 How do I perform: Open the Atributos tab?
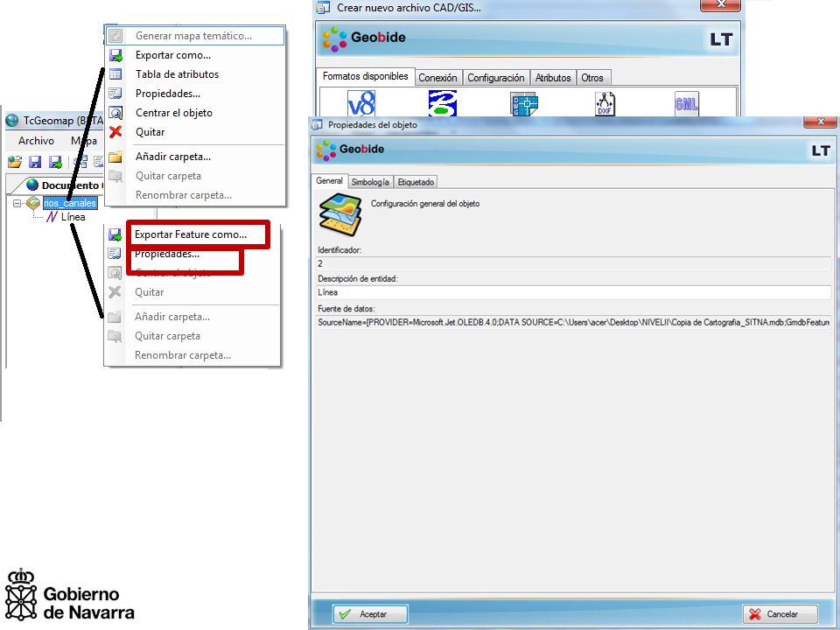(x=553, y=78)
